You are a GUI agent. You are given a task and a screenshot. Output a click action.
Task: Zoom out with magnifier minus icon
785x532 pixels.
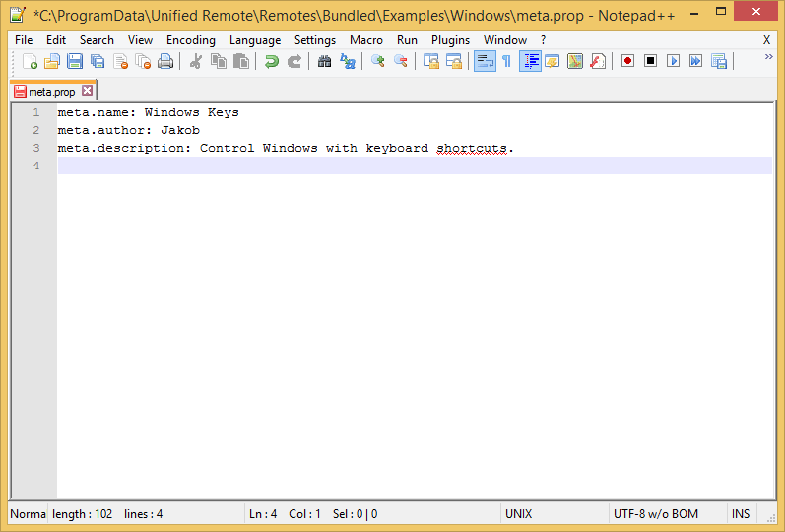[x=401, y=62]
